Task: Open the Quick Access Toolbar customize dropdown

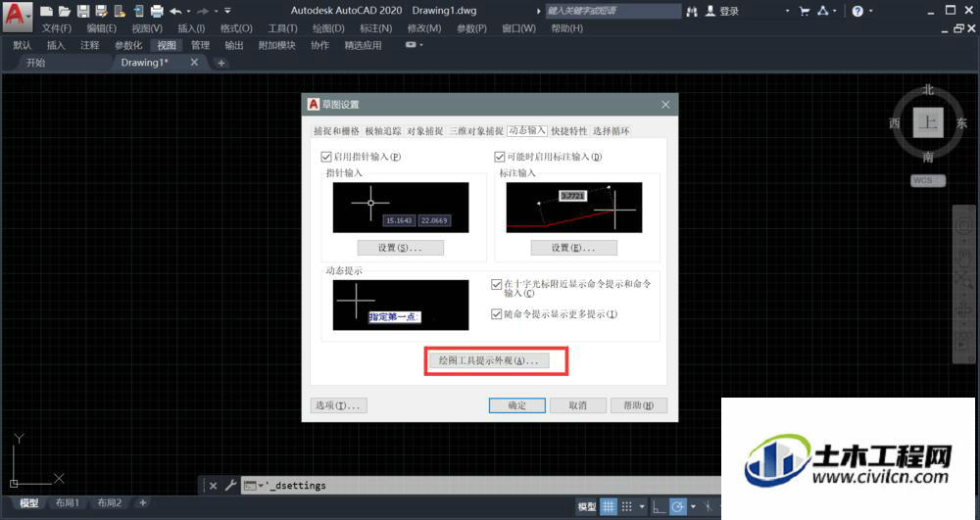Action: [227, 11]
